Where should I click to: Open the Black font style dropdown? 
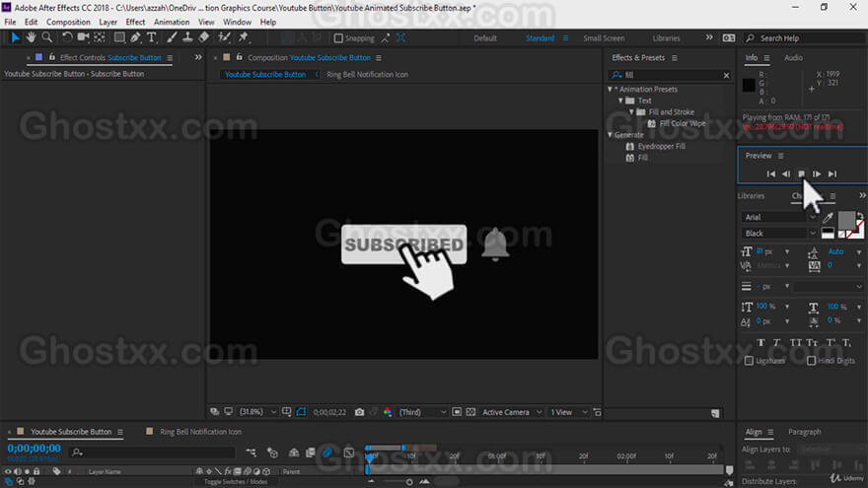click(779, 234)
